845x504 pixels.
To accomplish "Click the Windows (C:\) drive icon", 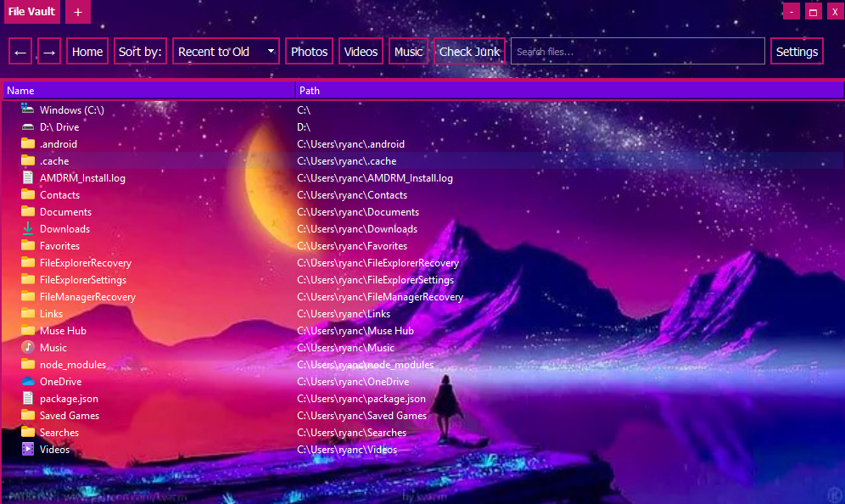I will click(x=27, y=109).
